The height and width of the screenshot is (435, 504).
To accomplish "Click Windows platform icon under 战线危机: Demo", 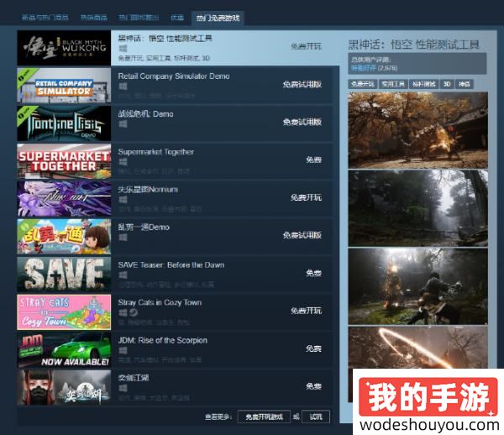I will click(123, 124).
